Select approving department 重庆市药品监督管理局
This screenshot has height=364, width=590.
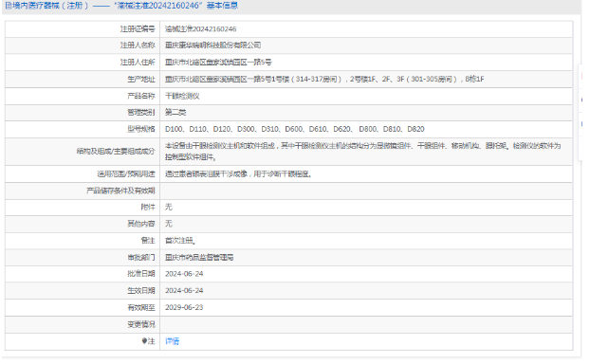tap(199, 257)
